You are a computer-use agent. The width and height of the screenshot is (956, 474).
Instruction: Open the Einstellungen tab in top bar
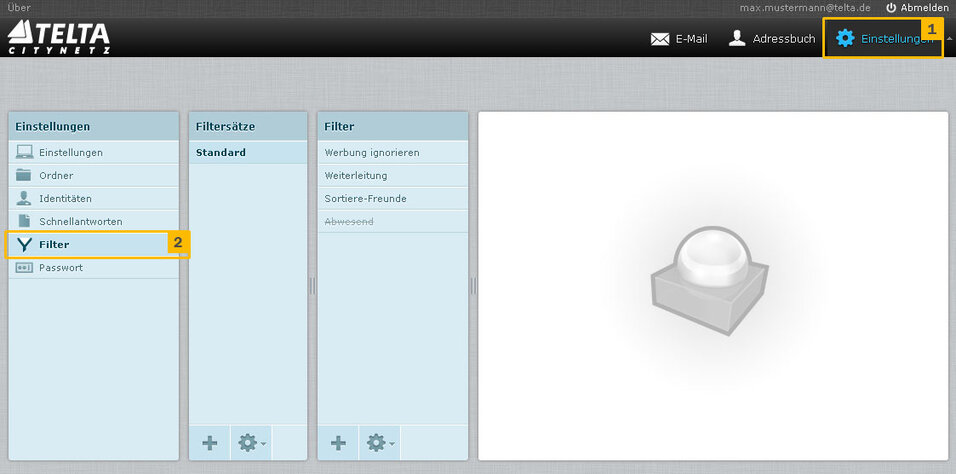[x=884, y=39]
